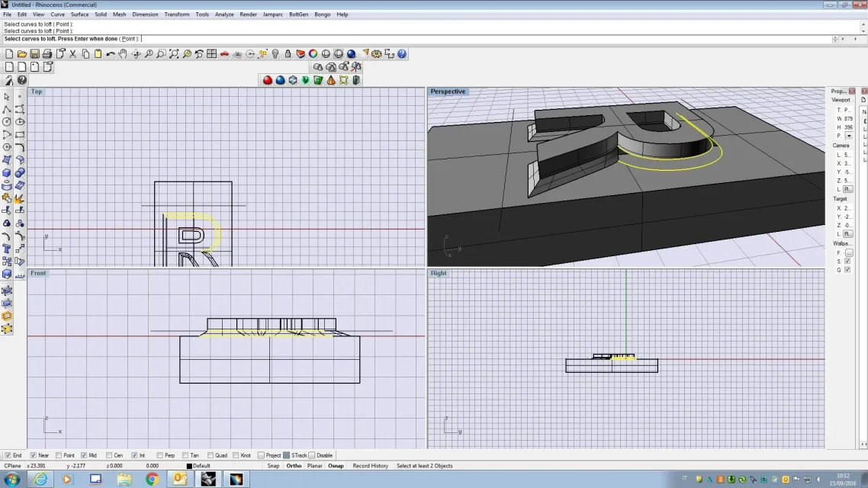Select the Pan hand tool
The height and width of the screenshot is (488, 868).
123,53
